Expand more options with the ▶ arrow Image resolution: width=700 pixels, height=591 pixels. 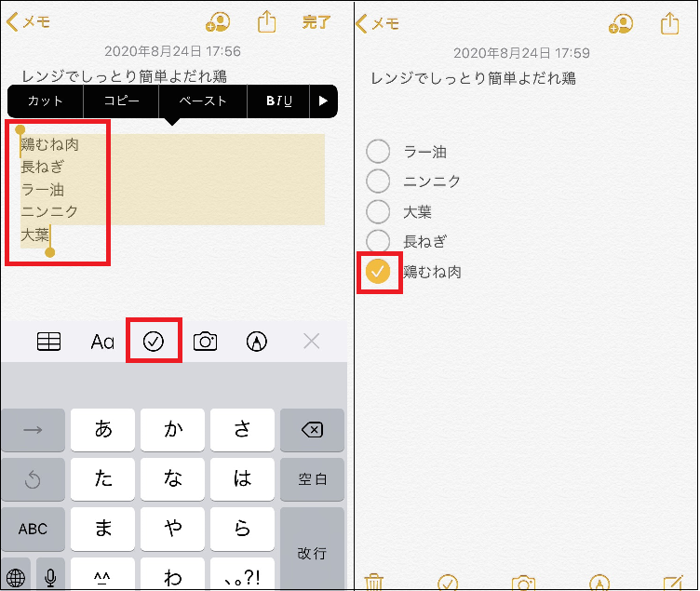point(324,101)
